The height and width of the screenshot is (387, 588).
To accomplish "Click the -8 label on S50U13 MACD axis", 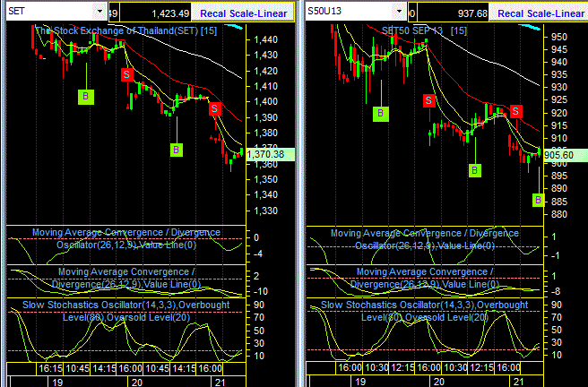I will coord(556,291).
